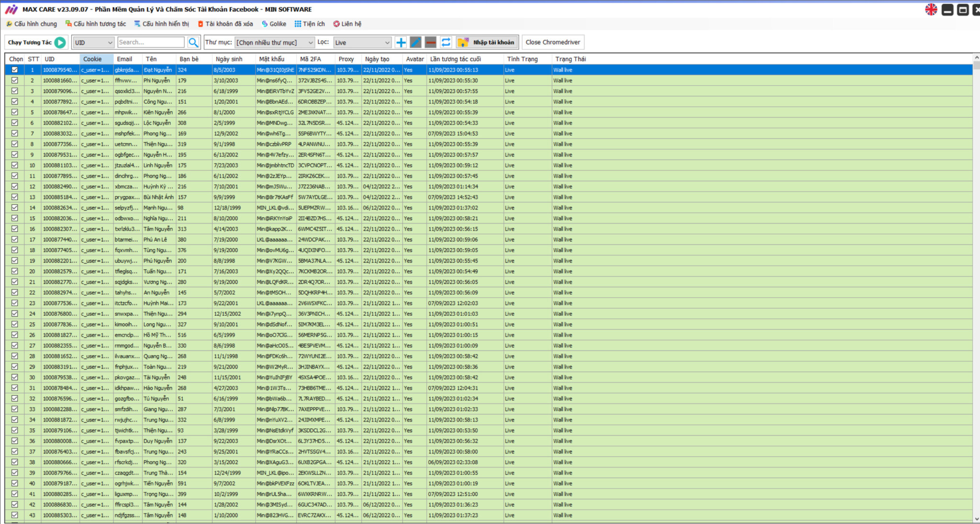Sort by the Tình Trạng column header
Image resolution: width=980 pixels, height=524 pixels.
pyautogui.click(x=527, y=59)
